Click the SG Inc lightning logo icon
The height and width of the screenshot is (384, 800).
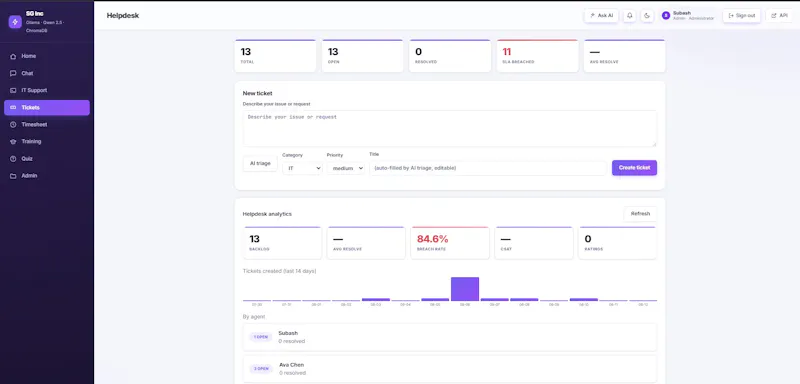[15, 22]
